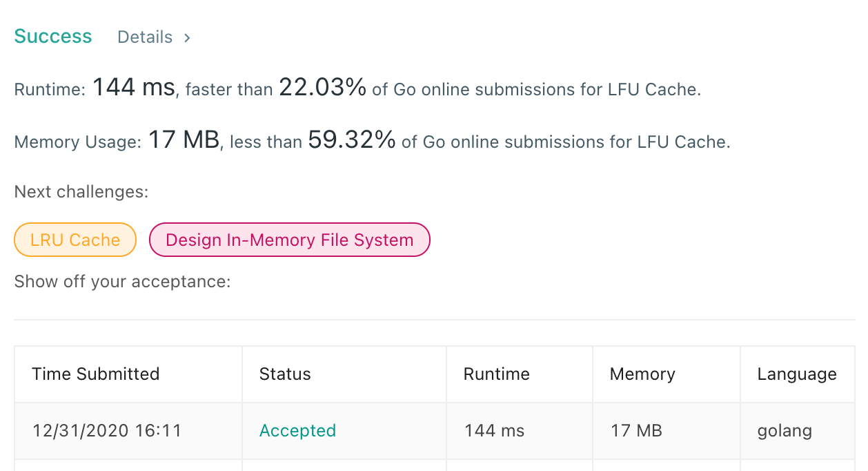Click the Memory column header

click(642, 374)
